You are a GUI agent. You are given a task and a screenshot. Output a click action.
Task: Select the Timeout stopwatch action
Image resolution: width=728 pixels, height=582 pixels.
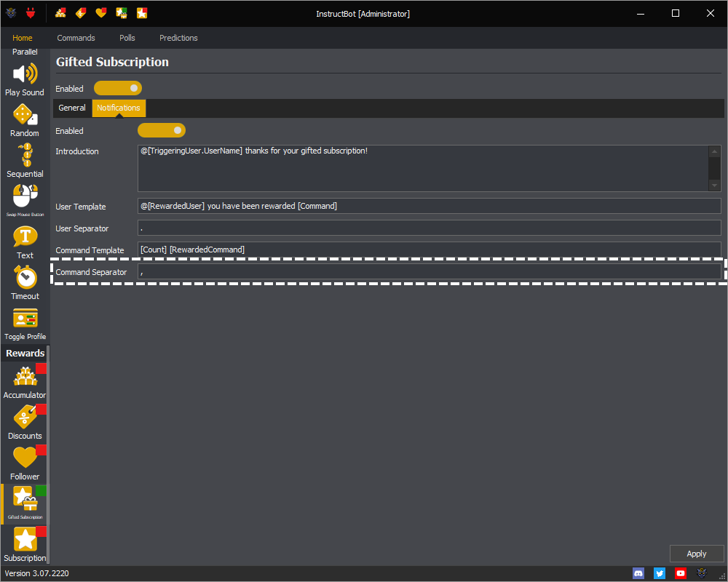tap(25, 283)
